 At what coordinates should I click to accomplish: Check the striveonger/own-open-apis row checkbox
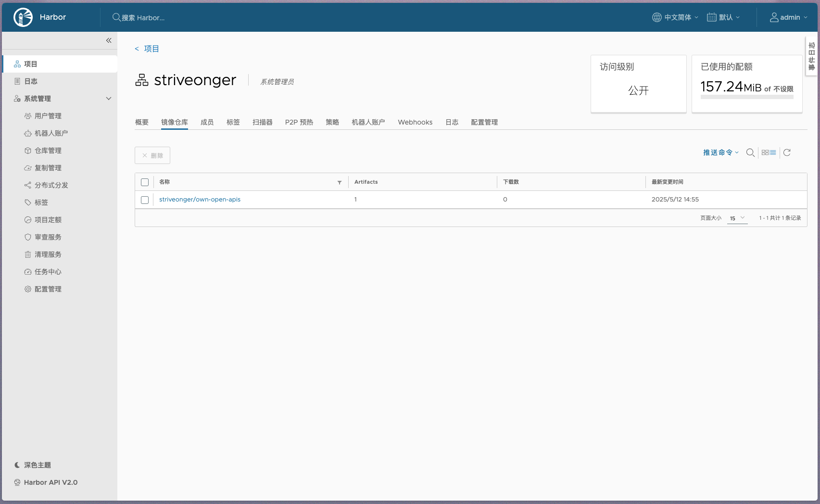(x=145, y=200)
